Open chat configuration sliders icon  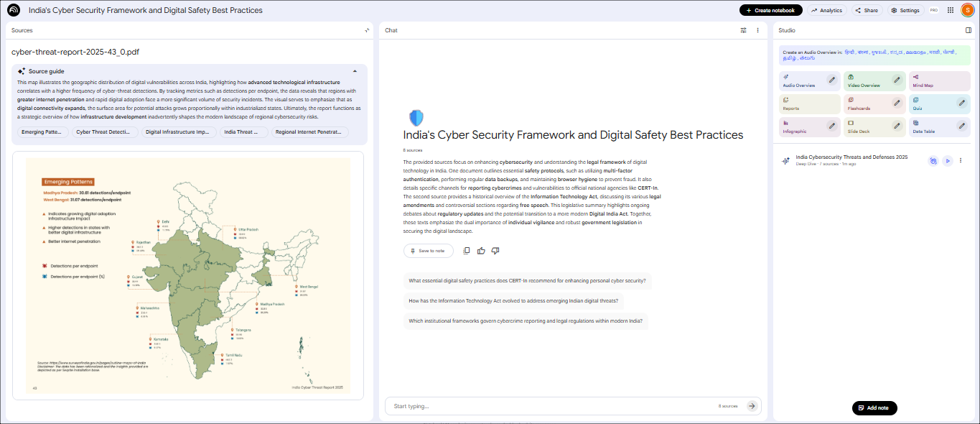tap(744, 30)
